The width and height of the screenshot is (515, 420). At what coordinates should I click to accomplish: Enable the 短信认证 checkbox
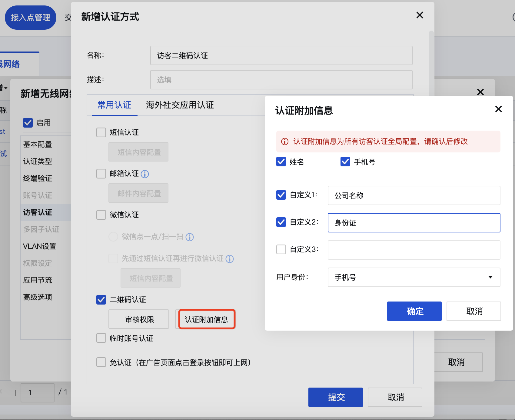101,132
